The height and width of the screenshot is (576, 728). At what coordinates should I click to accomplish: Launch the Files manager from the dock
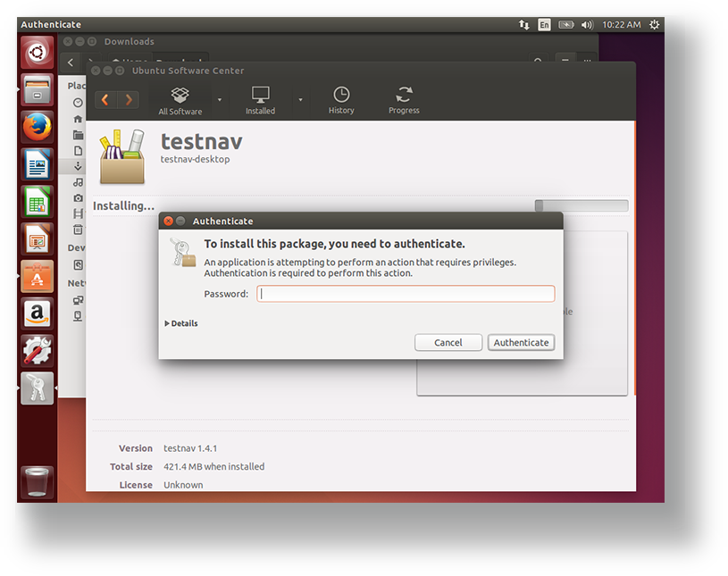[x=38, y=89]
